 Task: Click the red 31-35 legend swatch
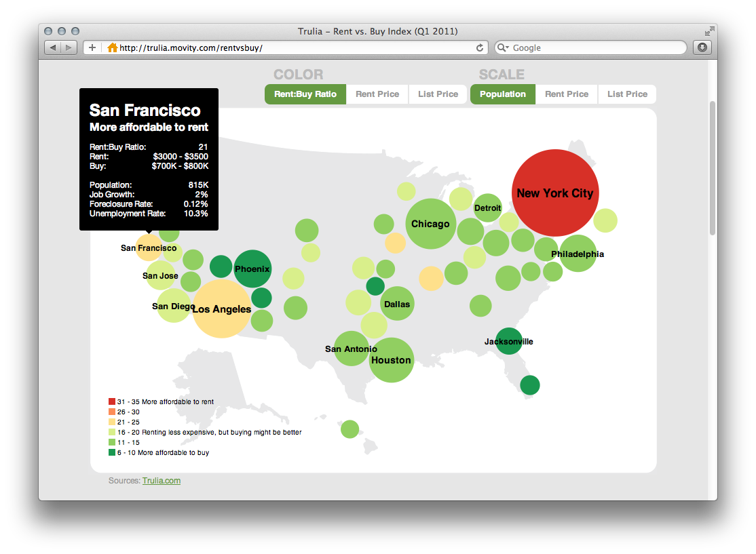tap(113, 401)
